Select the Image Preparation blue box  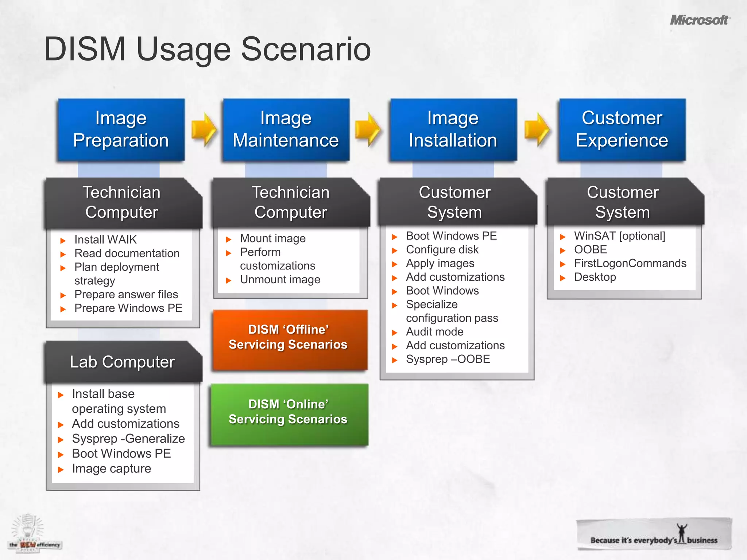click(x=121, y=129)
